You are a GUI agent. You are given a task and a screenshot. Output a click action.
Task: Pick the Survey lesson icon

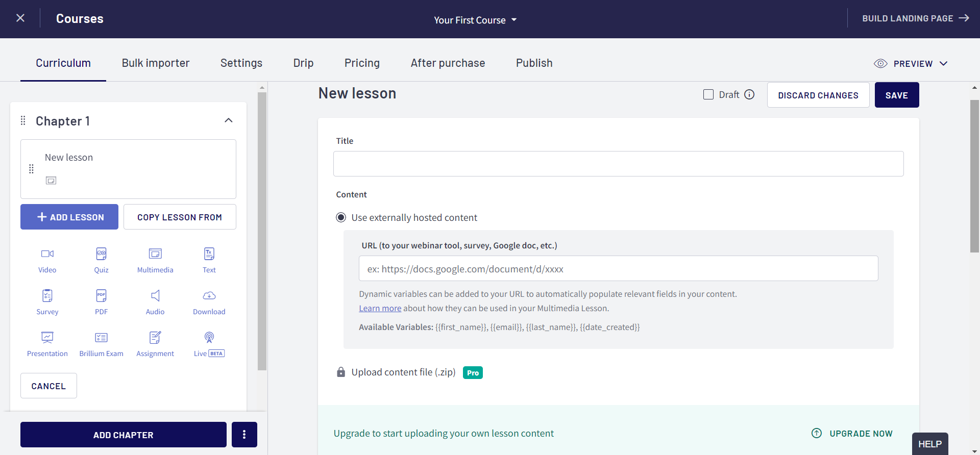pos(47,296)
